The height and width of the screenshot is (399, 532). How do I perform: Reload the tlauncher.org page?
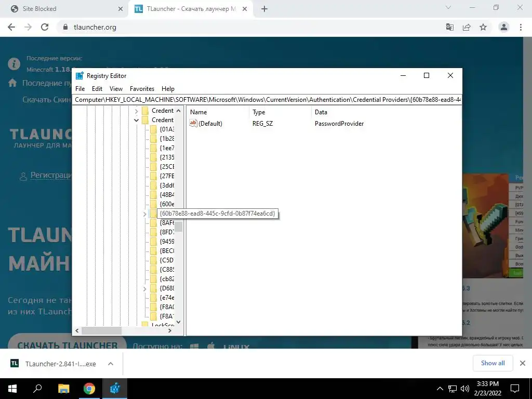[x=45, y=27]
